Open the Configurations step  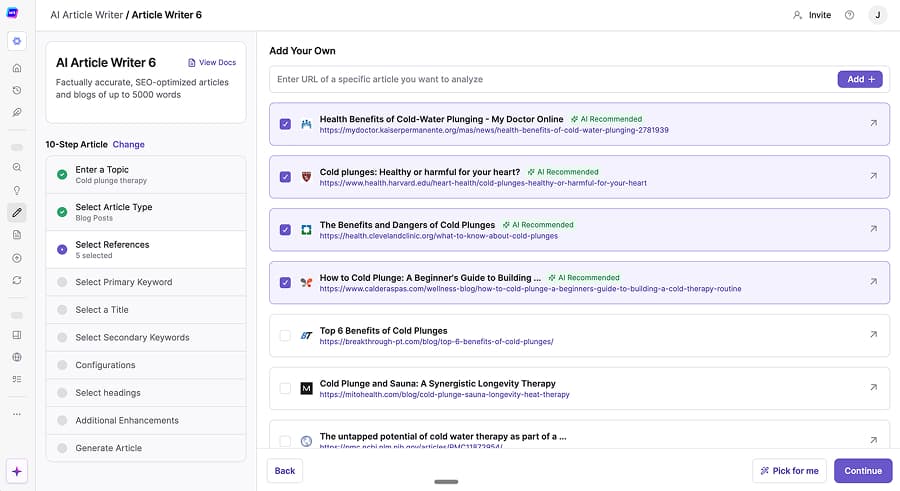pyautogui.click(x=146, y=365)
